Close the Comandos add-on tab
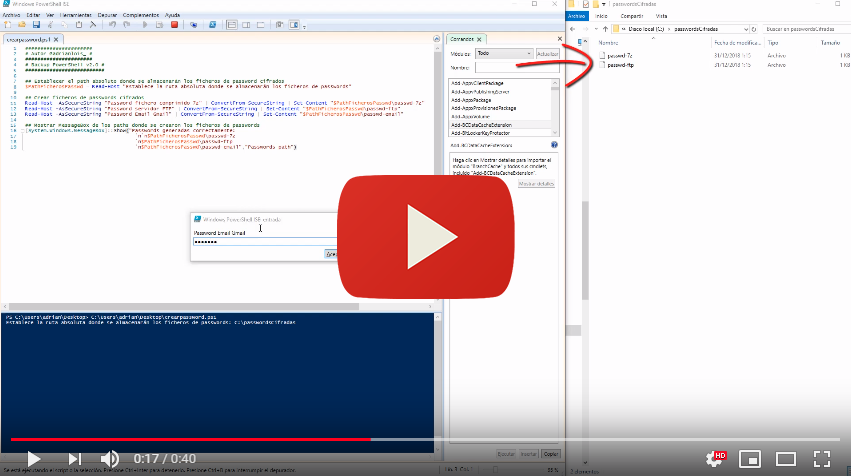Image resolution: width=851 pixels, height=476 pixels. pos(479,39)
